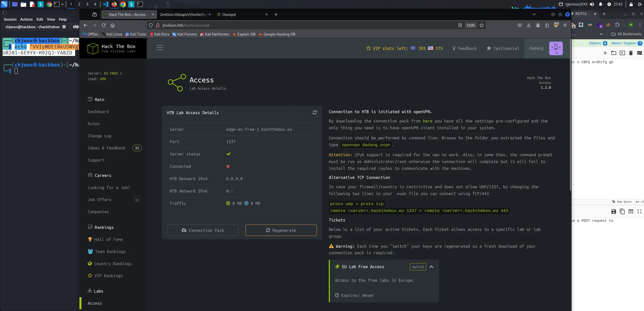Open the list all tabs dropdown
The width and height of the screenshot is (644, 311).
pos(534,14)
